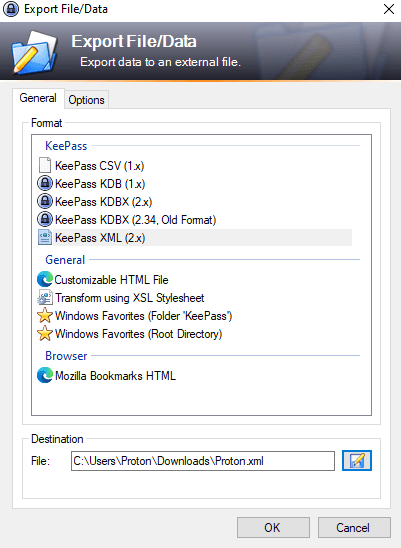This screenshot has height=548, width=401.
Task: Select "Mozilla Bookmarks HTML" format
Action: (115, 376)
